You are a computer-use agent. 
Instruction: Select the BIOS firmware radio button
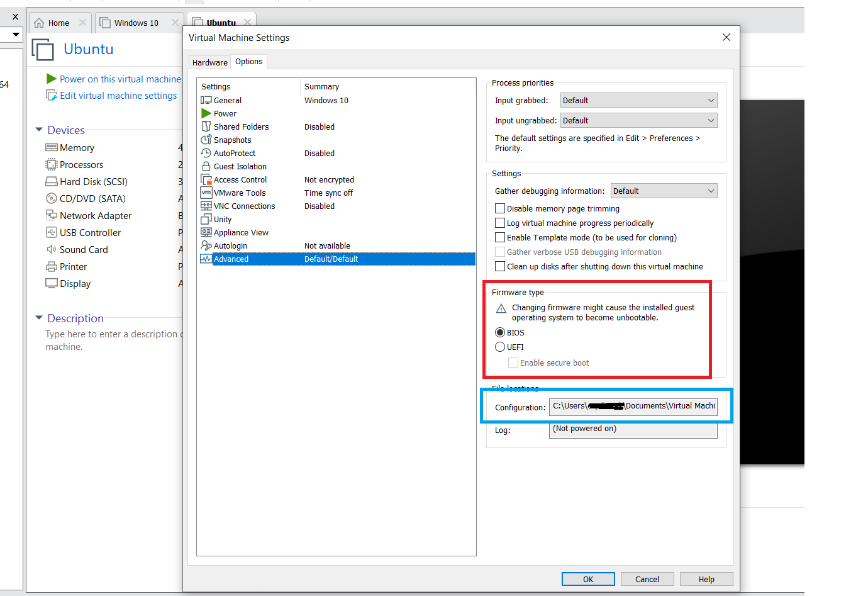click(500, 332)
